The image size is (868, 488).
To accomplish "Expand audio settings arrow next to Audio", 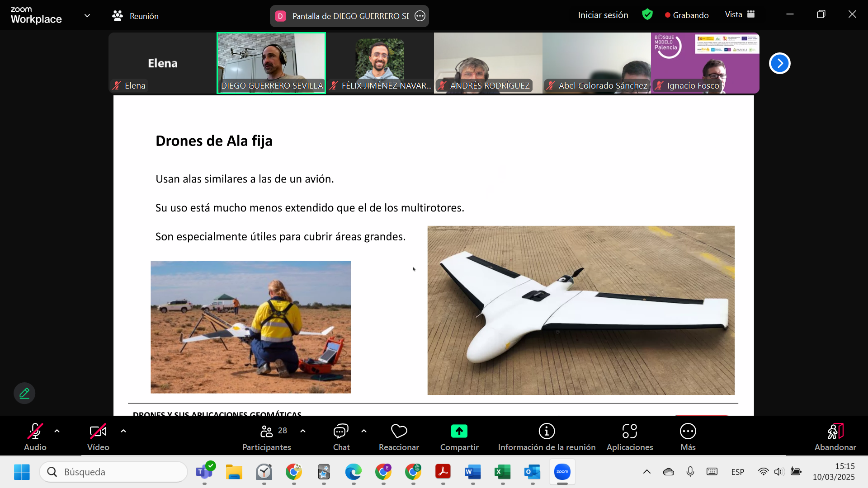I will 57,431.
